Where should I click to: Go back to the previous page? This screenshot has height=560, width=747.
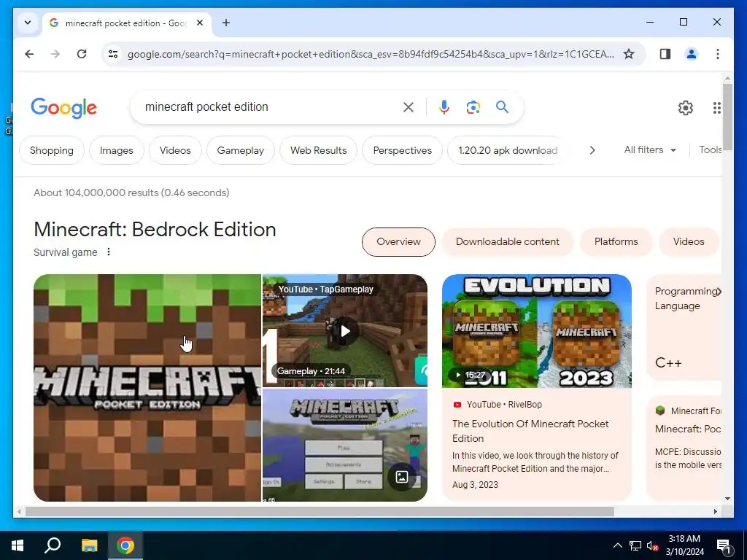click(x=29, y=54)
